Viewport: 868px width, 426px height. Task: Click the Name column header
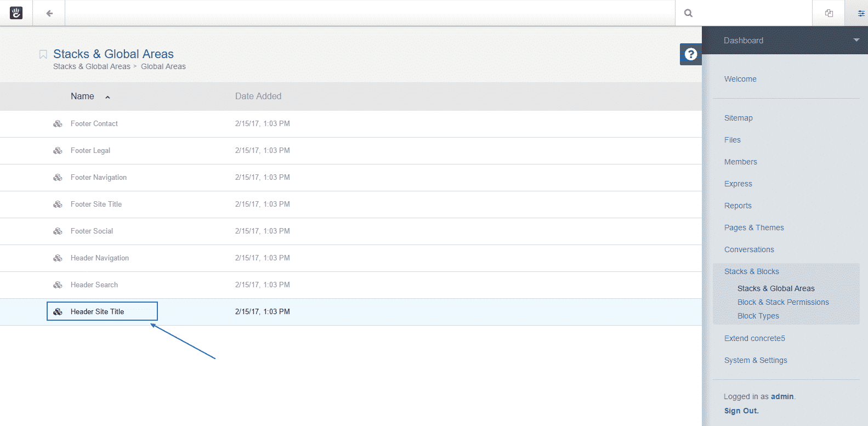coord(82,96)
